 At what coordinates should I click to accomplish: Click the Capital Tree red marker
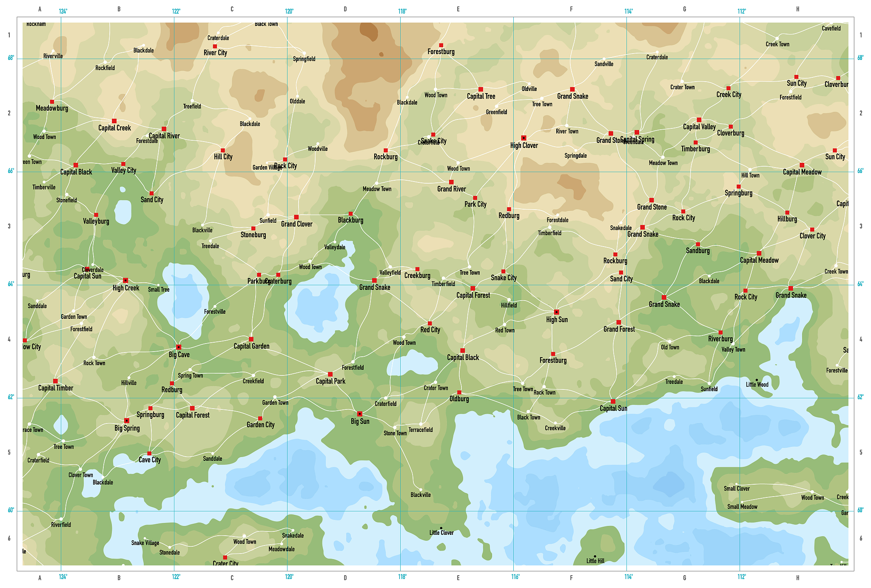pos(481,89)
